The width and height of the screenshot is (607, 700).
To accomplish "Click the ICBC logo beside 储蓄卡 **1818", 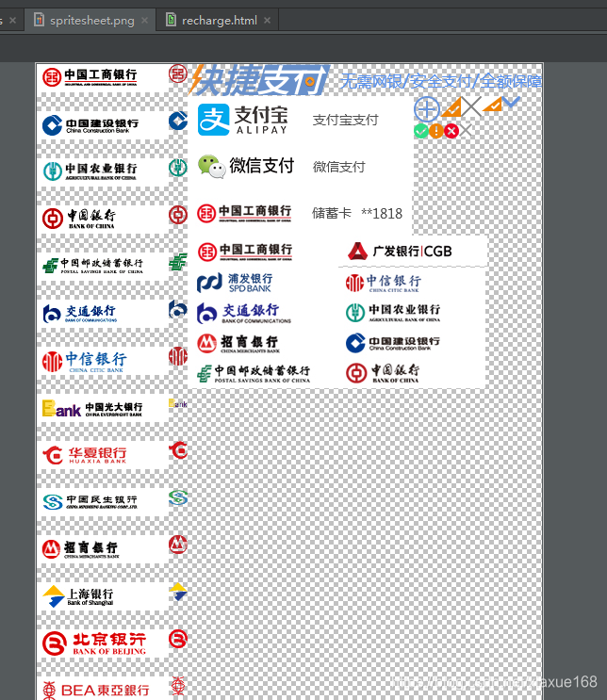I will coord(244,213).
